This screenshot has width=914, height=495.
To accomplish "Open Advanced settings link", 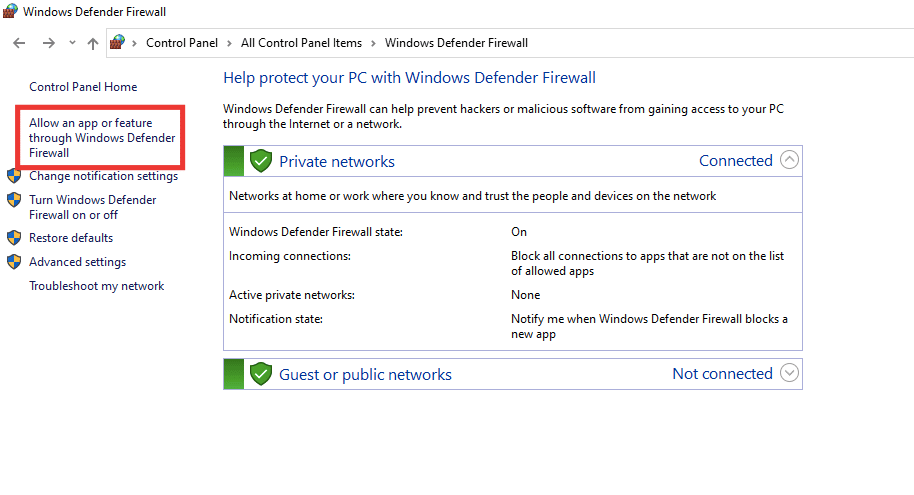I will (78, 262).
